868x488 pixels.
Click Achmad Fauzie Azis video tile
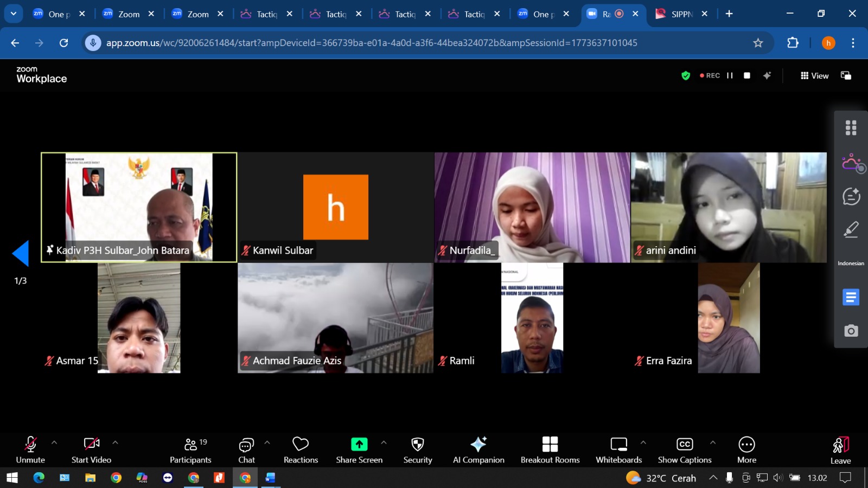tap(335, 318)
